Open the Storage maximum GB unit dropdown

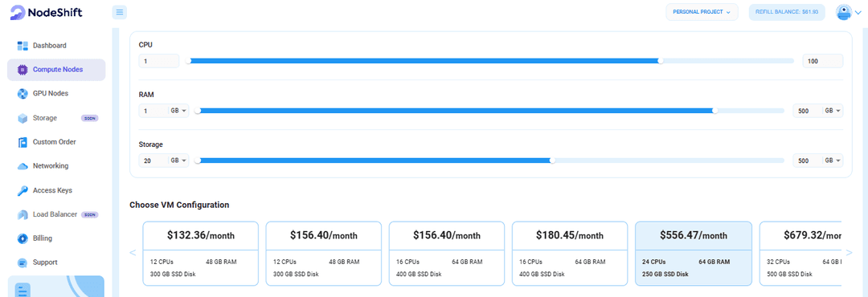click(x=833, y=161)
